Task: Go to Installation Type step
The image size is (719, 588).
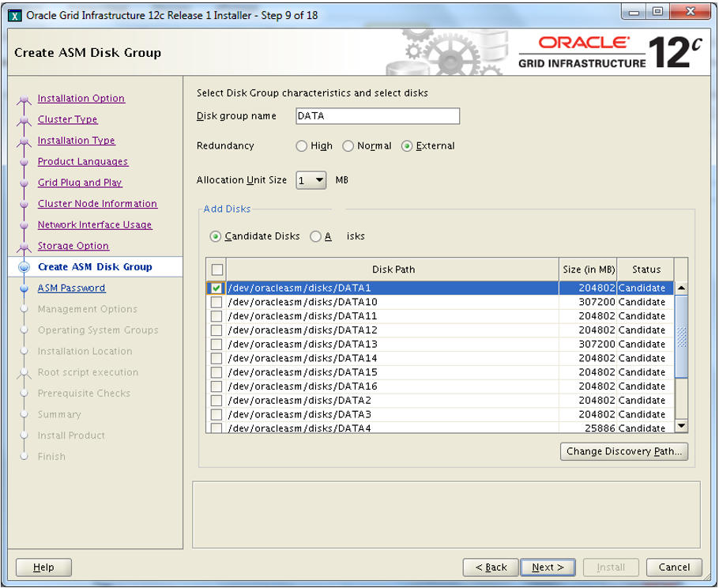Action: point(76,141)
